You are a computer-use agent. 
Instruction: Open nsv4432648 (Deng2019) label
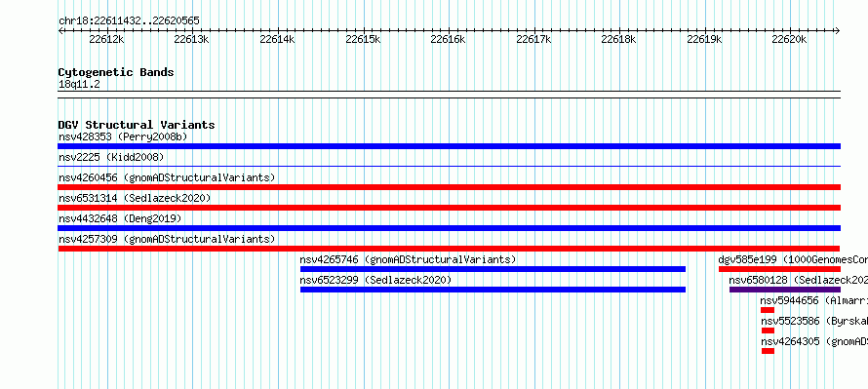pyautogui.click(x=120, y=218)
